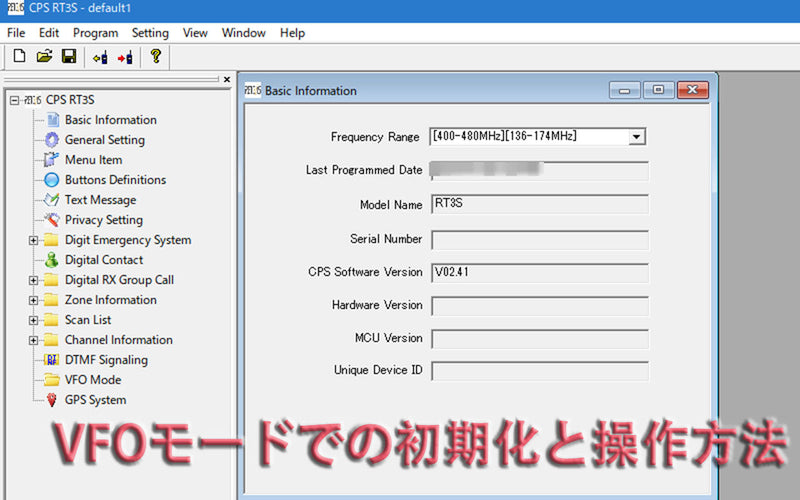
Task: Open General Setting in sidebar
Action: click(x=104, y=140)
